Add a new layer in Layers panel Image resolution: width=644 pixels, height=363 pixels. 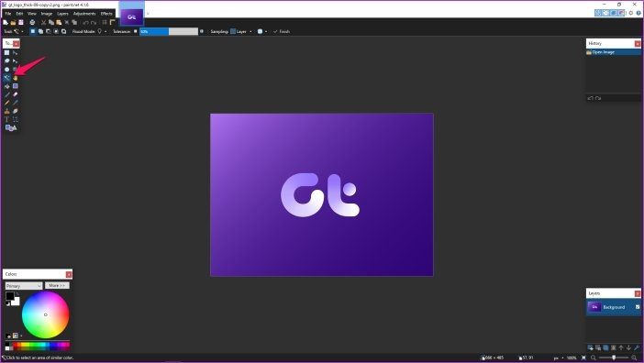[x=590, y=347]
